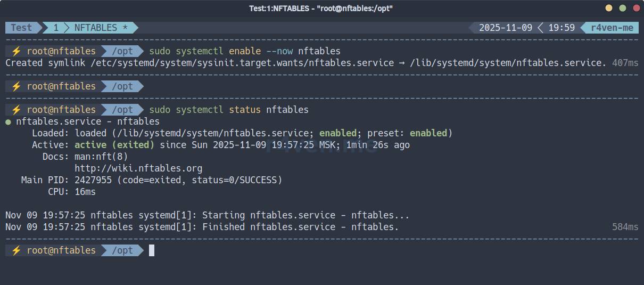Click the /opt segment of the last prompt
The image size is (644, 285).
coord(122,250)
